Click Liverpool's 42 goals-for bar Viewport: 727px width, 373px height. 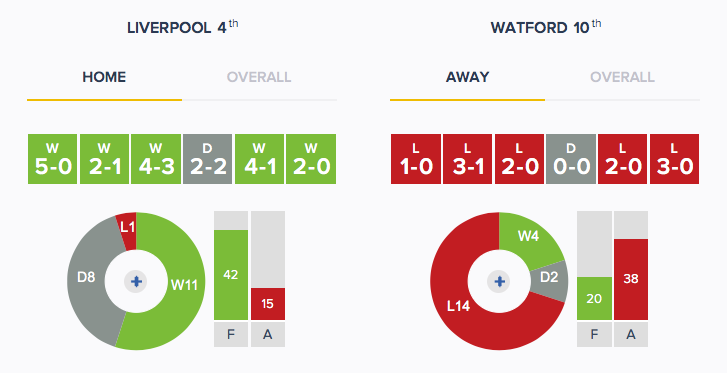(231, 275)
